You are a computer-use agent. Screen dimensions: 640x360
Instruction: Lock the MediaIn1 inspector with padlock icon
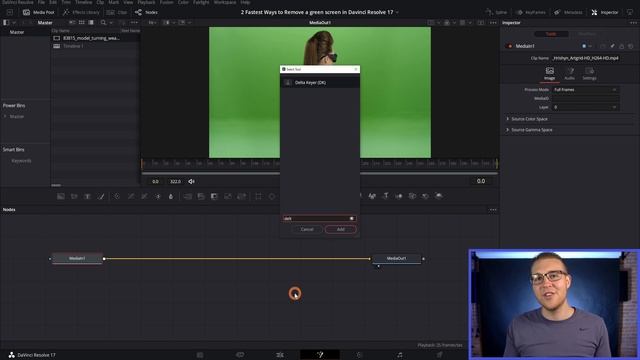click(621, 46)
